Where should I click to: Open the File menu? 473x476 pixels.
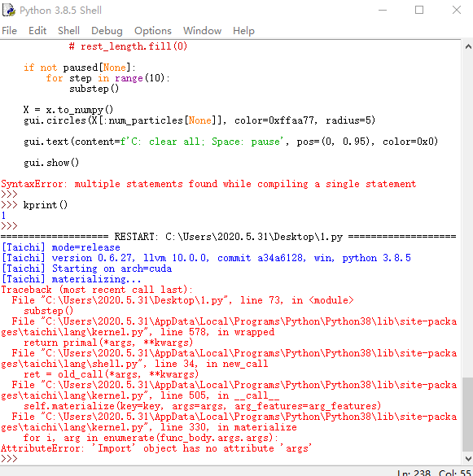click(10, 31)
